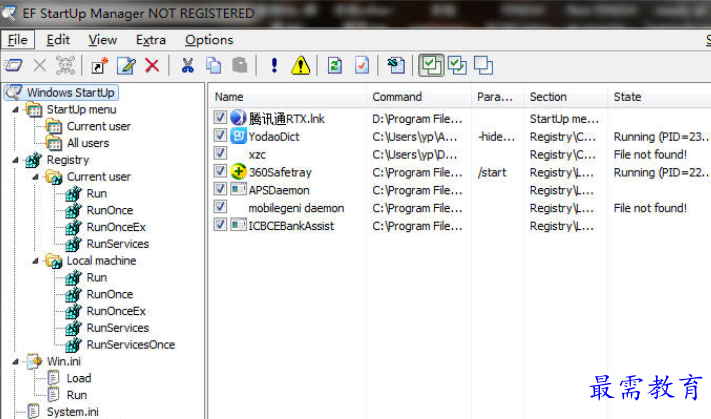Screen dimensions: 711x419
Task: Open the Extra menu
Action: point(151,40)
